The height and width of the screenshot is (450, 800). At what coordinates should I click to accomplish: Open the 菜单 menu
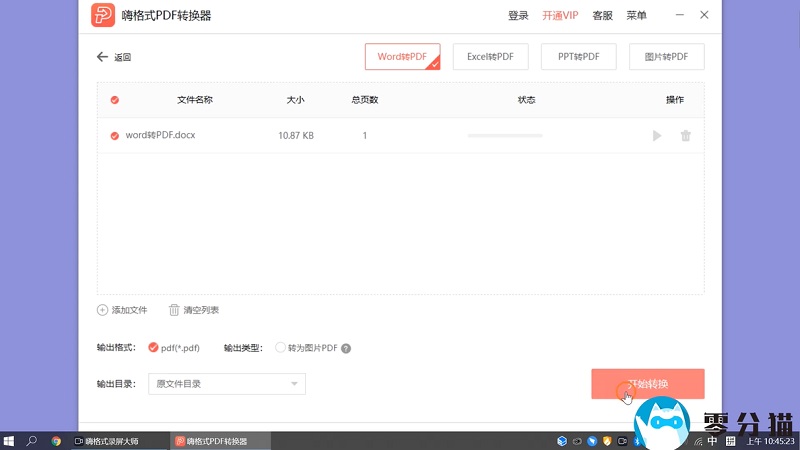pyautogui.click(x=636, y=16)
